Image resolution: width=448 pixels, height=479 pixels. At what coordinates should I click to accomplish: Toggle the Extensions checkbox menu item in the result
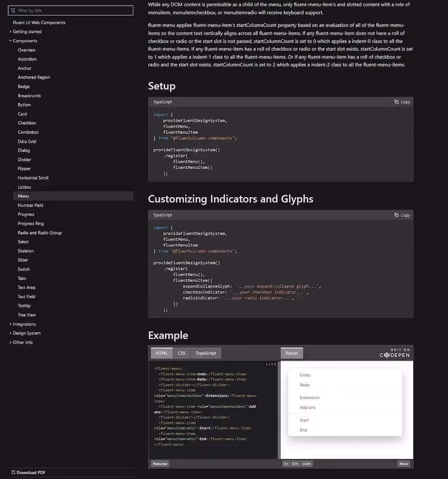309,398
